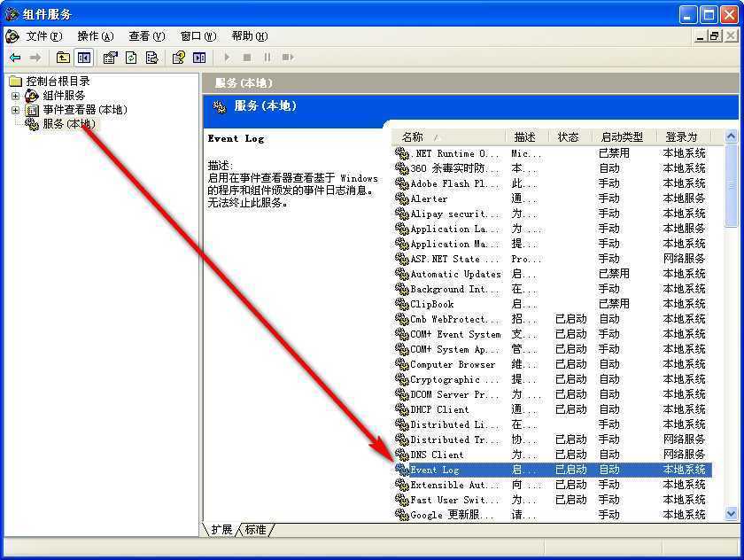Click the gear icon beside Alerter

402,198
